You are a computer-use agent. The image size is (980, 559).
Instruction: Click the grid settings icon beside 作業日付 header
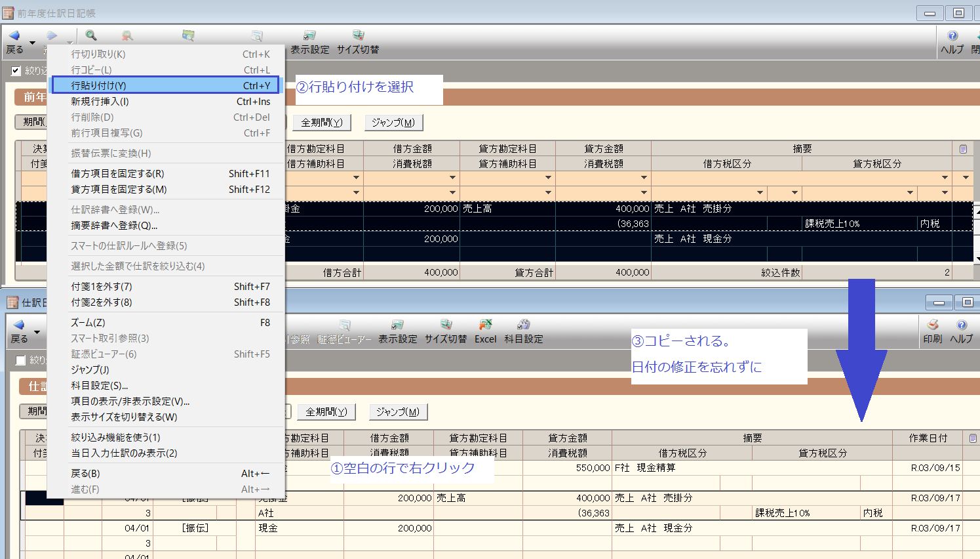click(973, 438)
